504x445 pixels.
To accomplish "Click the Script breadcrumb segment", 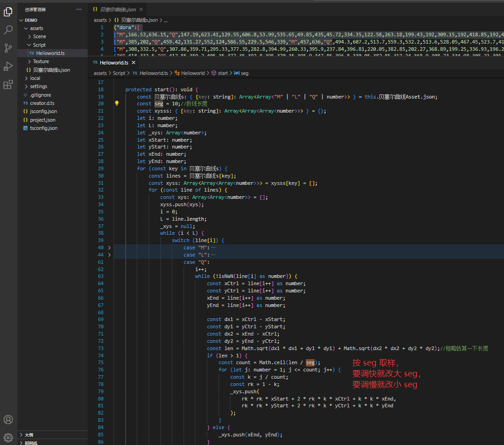I will [119, 73].
